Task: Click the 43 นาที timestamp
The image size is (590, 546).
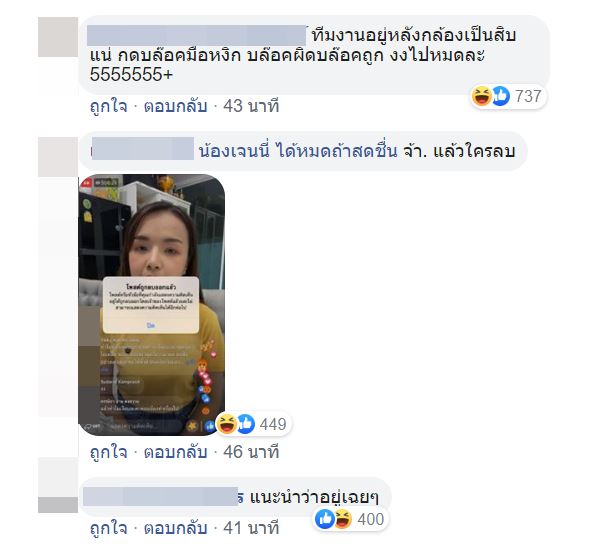Action: pyautogui.click(x=251, y=106)
